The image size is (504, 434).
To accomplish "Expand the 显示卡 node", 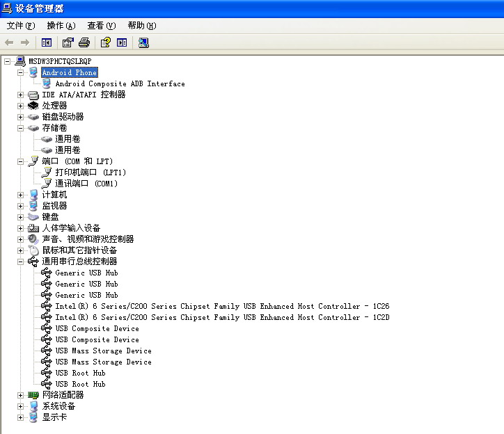I will coord(20,417).
